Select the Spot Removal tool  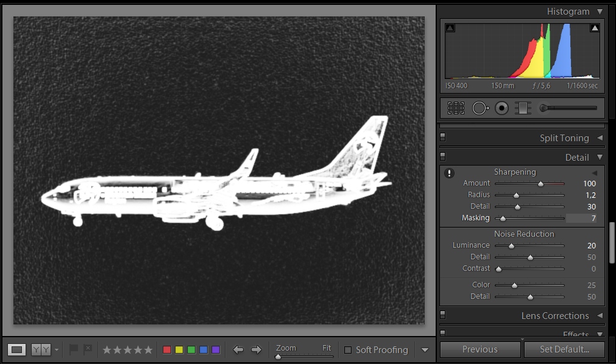click(x=480, y=108)
